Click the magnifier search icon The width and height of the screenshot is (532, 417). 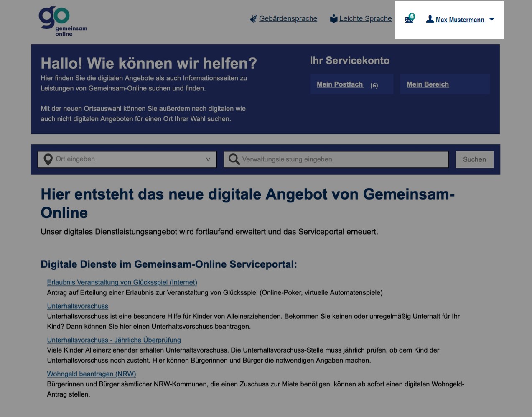(234, 159)
